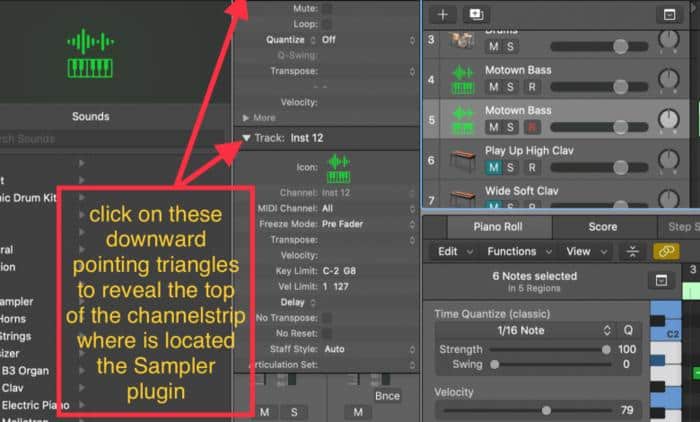Open the region Transpose dropdown
The width and height of the screenshot is (700, 422).
(x=369, y=71)
